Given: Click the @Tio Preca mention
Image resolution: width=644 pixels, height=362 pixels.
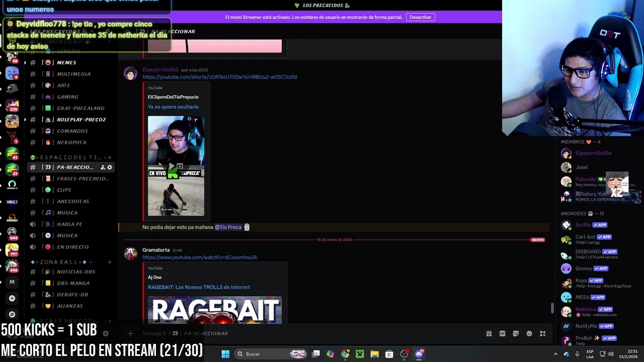Looking at the screenshot, I should tap(228, 227).
